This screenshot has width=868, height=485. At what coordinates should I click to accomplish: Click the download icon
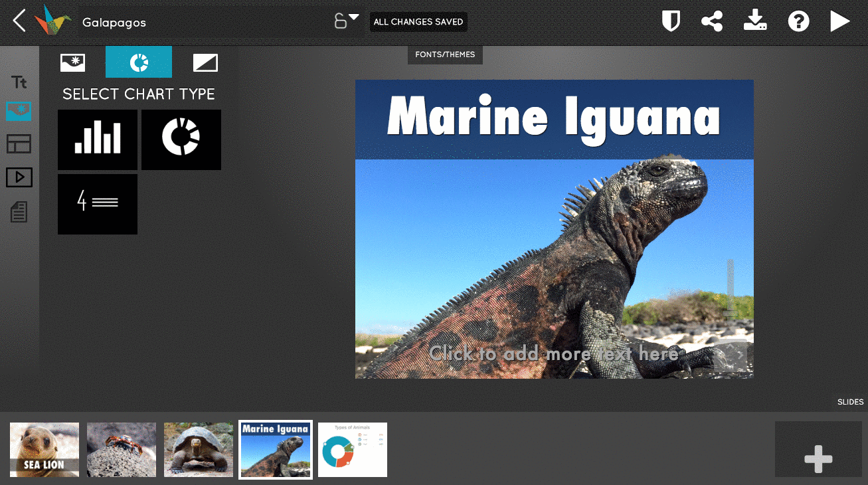point(755,21)
